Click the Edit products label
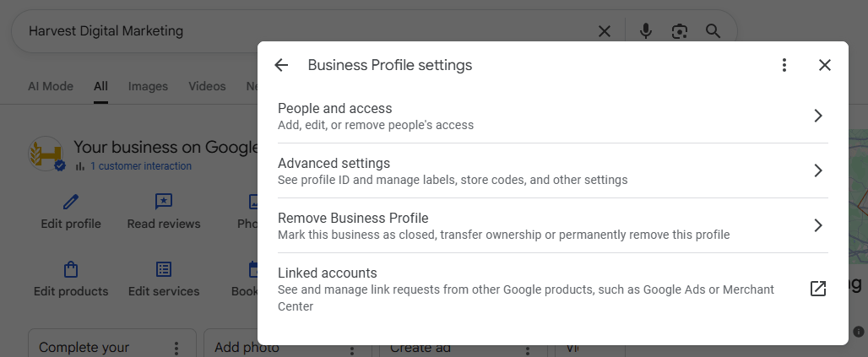868x357 pixels. pos(71,291)
